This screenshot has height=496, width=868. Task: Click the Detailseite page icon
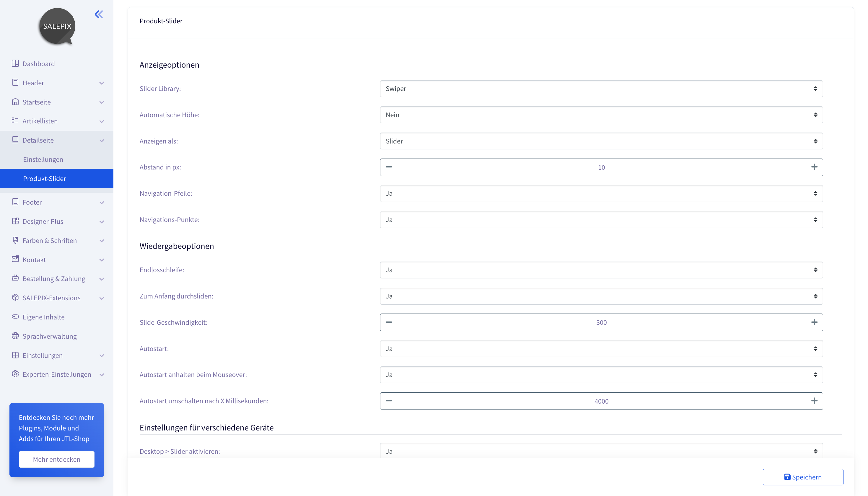[15, 140]
